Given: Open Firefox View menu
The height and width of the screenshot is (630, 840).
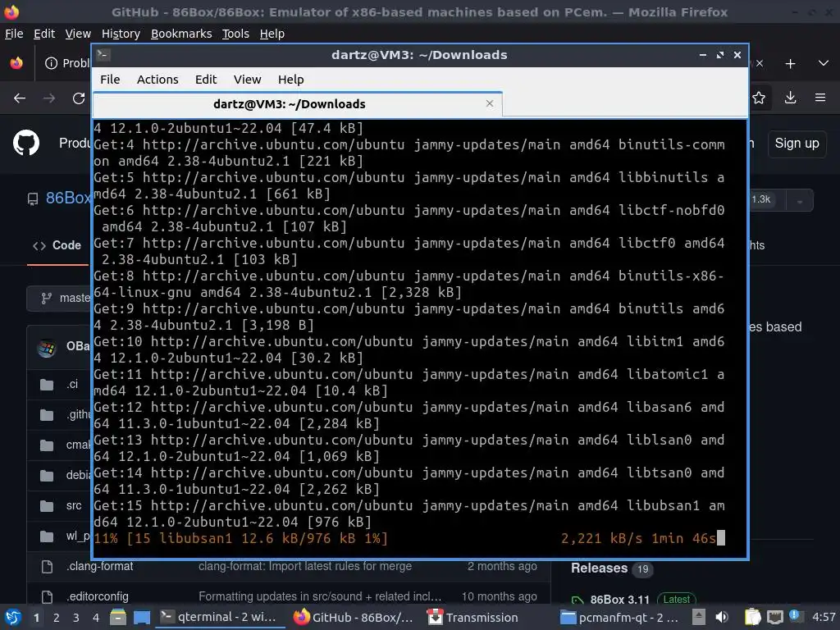Looking at the screenshot, I should 78,34.
